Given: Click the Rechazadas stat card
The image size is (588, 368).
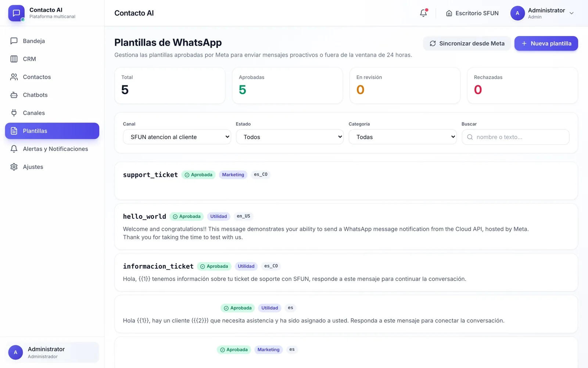Looking at the screenshot, I should click(x=523, y=85).
